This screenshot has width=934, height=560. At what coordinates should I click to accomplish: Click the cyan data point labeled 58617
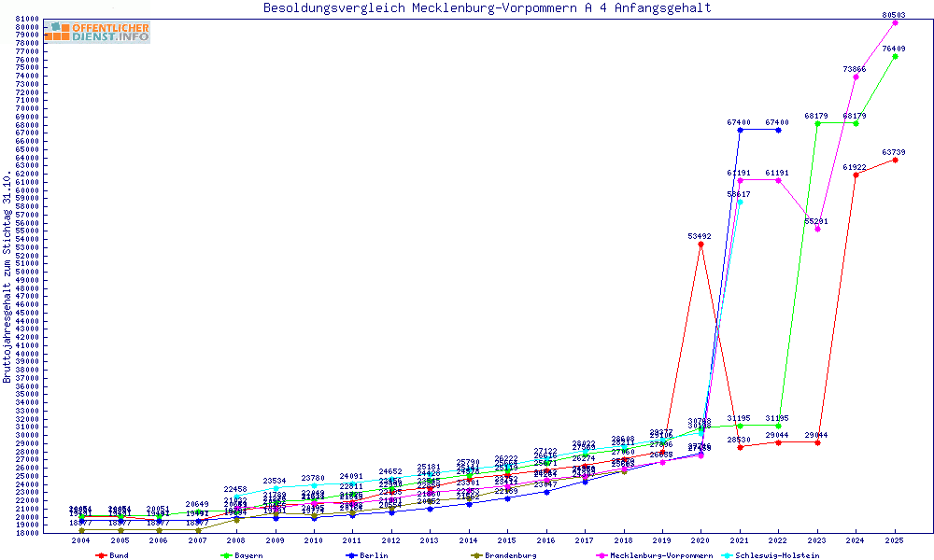[740, 202]
